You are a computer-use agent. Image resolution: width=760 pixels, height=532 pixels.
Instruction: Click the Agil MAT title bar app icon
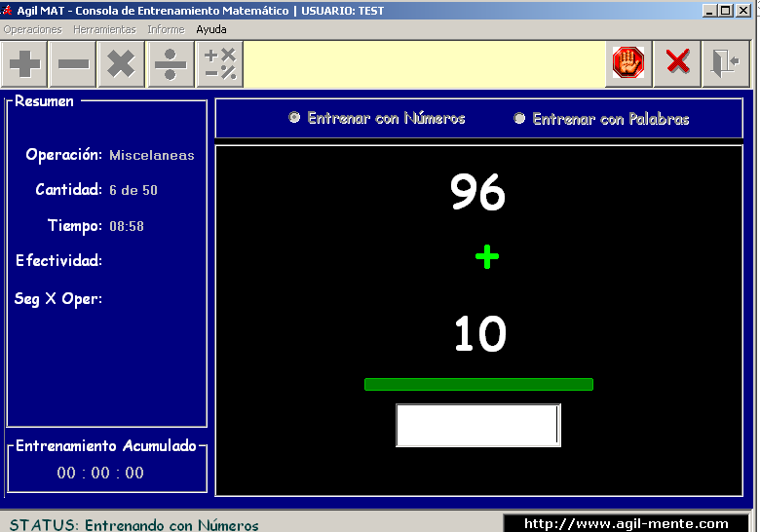[6, 10]
